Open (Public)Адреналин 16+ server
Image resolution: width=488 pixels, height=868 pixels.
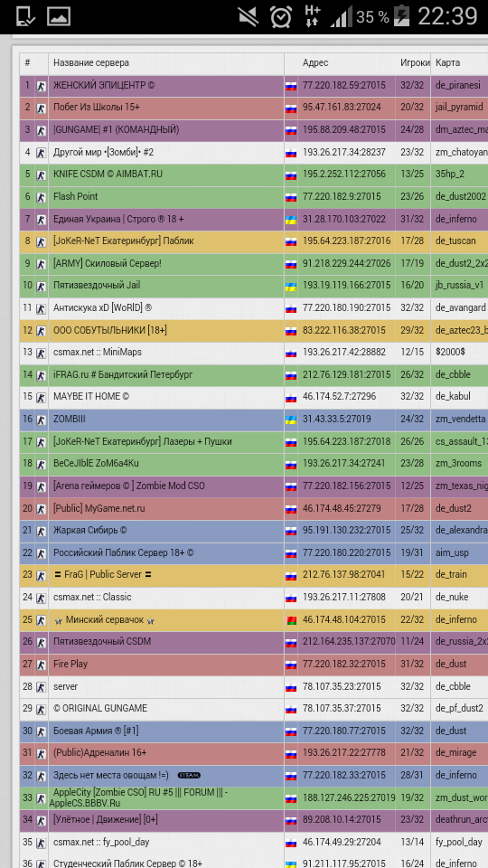click(99, 752)
